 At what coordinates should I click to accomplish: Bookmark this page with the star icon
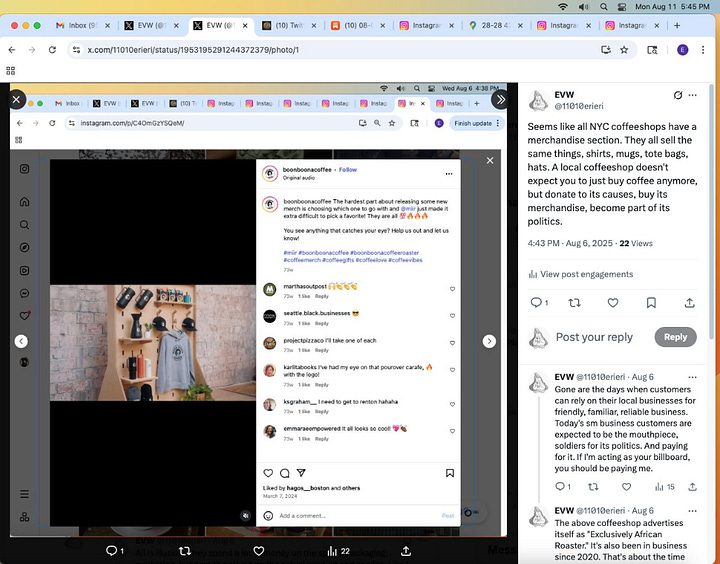624,50
